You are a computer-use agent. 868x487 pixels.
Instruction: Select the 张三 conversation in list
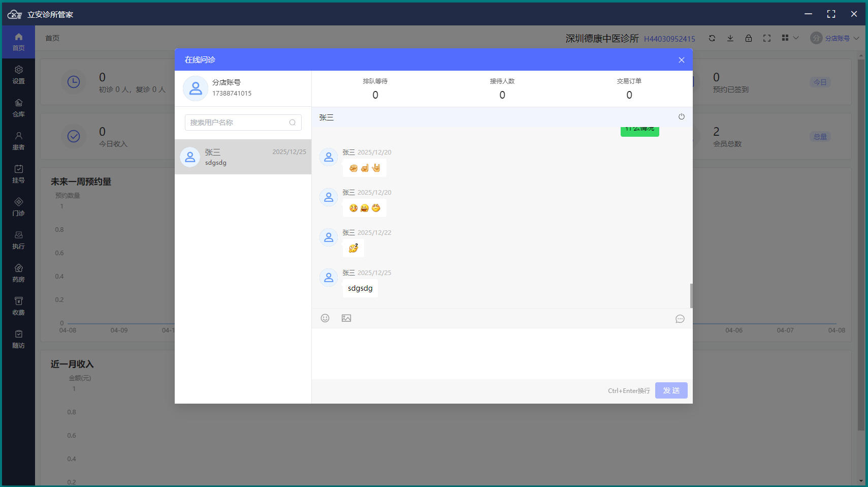[243, 157]
